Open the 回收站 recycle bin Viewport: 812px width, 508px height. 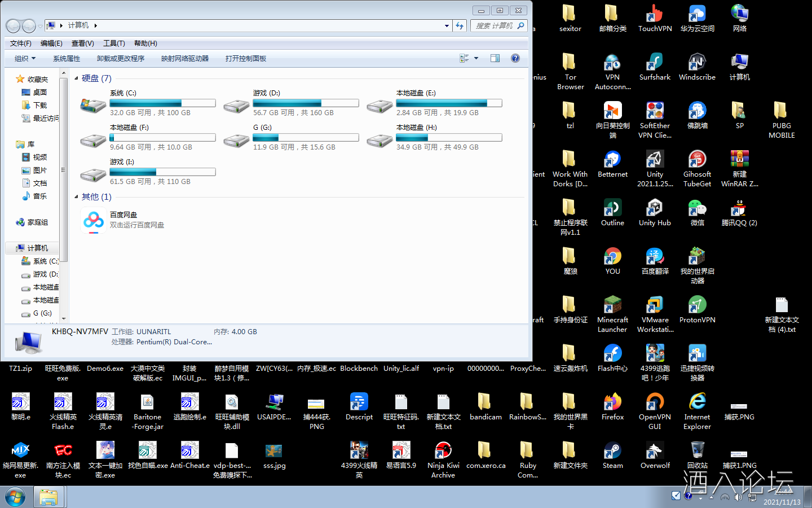tap(697, 455)
